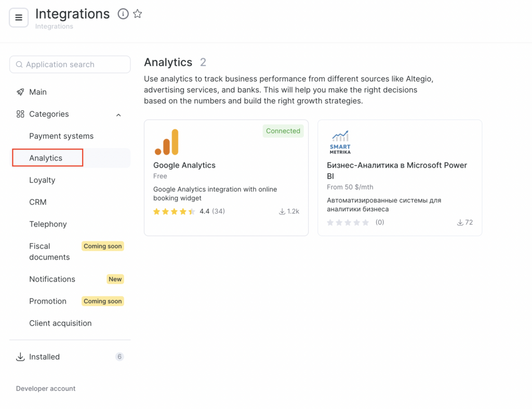
Task: Open the Notifications category
Action: 52,279
